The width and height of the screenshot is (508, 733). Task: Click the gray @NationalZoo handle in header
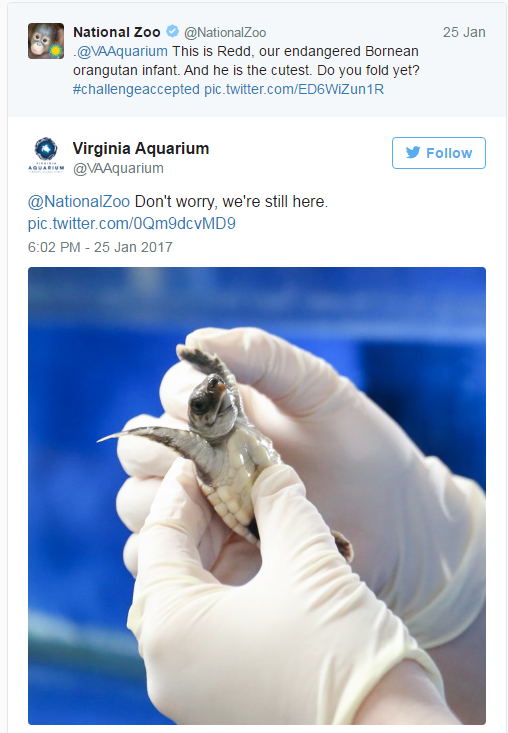click(x=225, y=33)
